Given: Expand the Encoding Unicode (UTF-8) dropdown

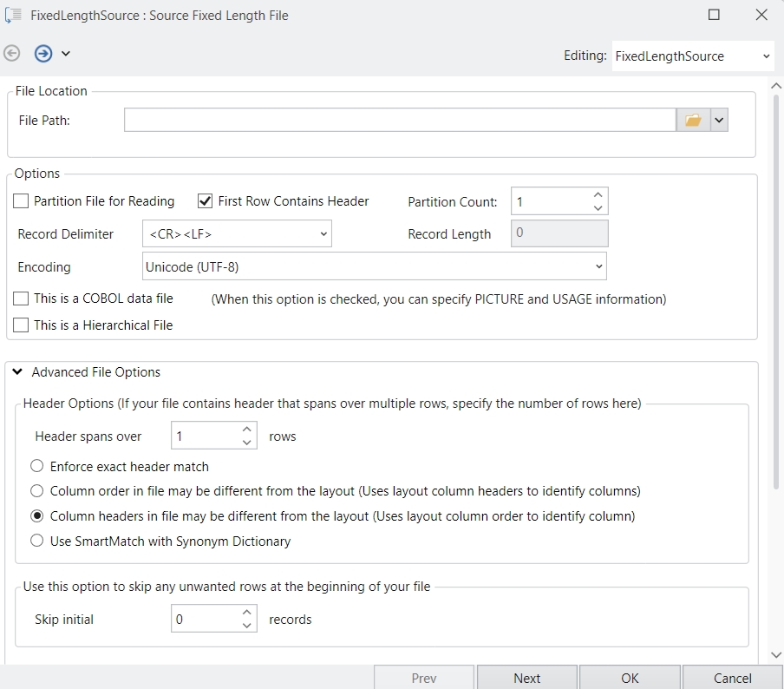Looking at the screenshot, I should (x=374, y=267).
